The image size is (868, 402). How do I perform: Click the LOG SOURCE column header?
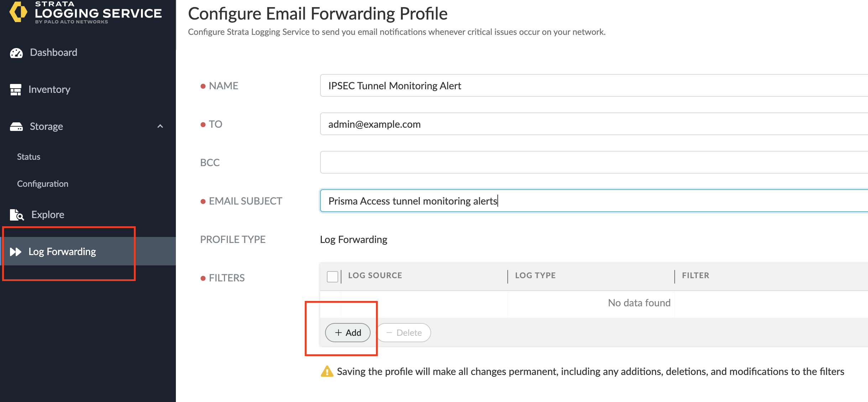pyautogui.click(x=375, y=275)
